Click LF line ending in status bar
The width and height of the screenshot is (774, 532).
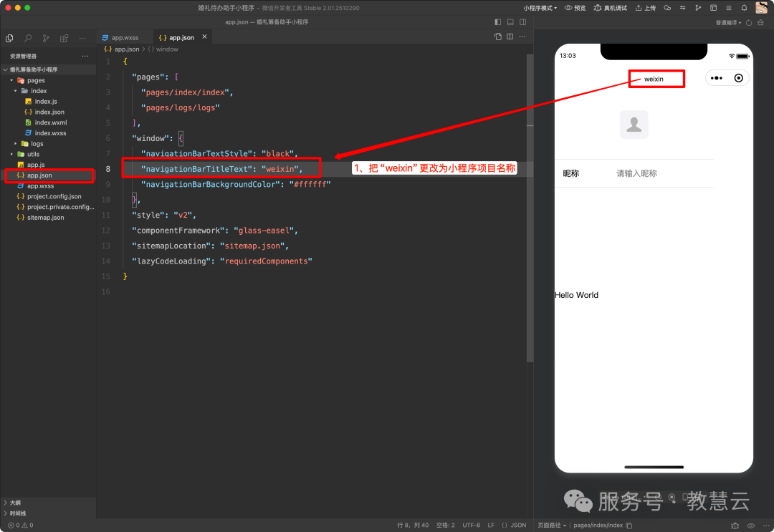491,525
